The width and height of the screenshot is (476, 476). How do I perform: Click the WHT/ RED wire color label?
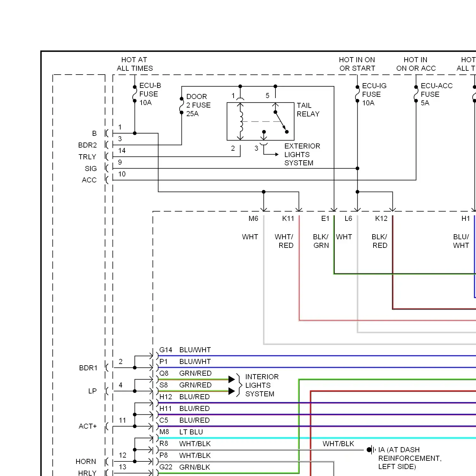pos(284,241)
